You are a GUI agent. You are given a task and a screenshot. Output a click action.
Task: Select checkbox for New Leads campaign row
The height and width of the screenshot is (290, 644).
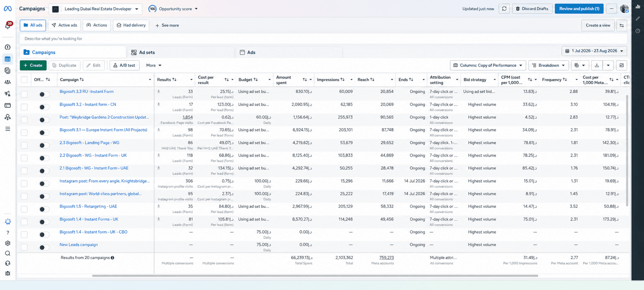point(24,247)
